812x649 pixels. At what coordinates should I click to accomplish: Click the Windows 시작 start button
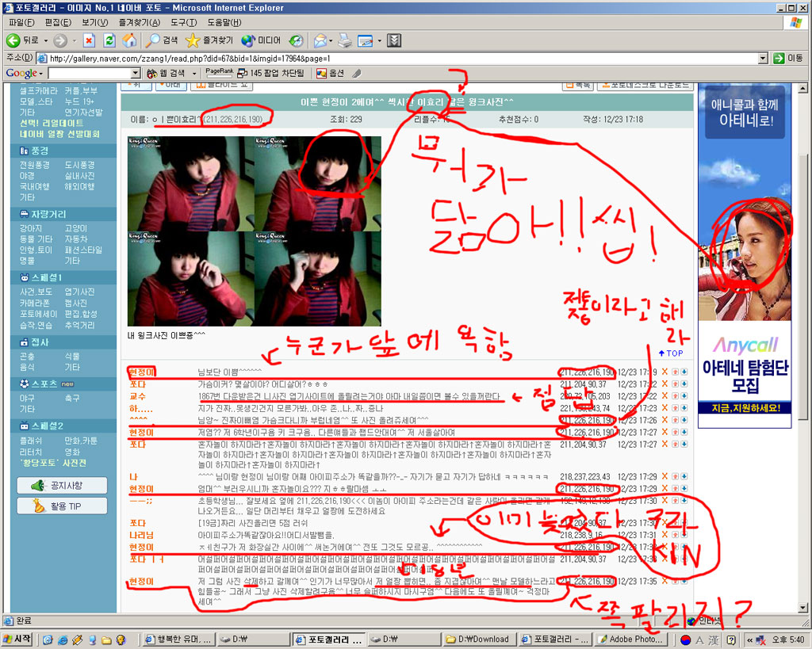pyautogui.click(x=17, y=639)
